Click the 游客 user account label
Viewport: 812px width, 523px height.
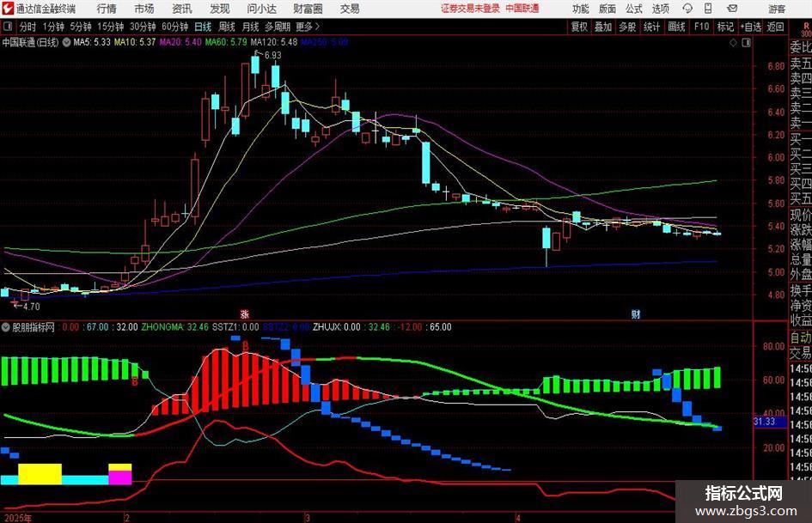(x=777, y=9)
